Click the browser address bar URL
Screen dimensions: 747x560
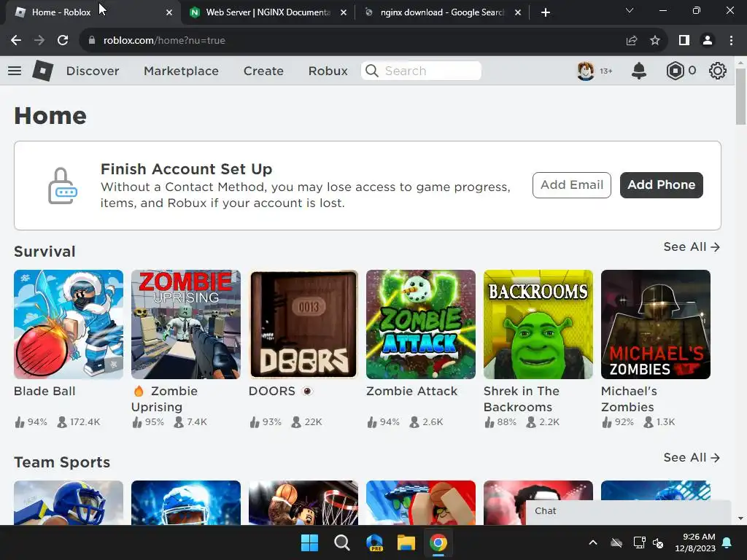164,41
